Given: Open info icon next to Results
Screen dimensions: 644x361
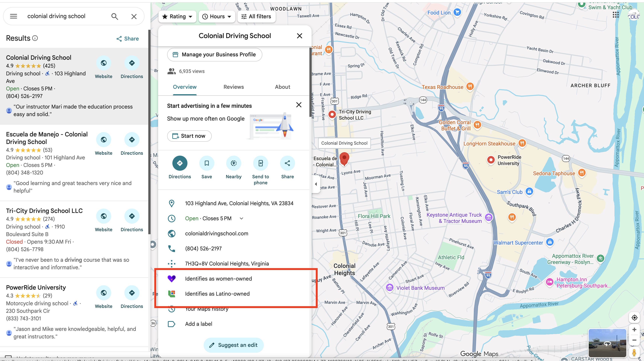Looking at the screenshot, I should [35, 38].
